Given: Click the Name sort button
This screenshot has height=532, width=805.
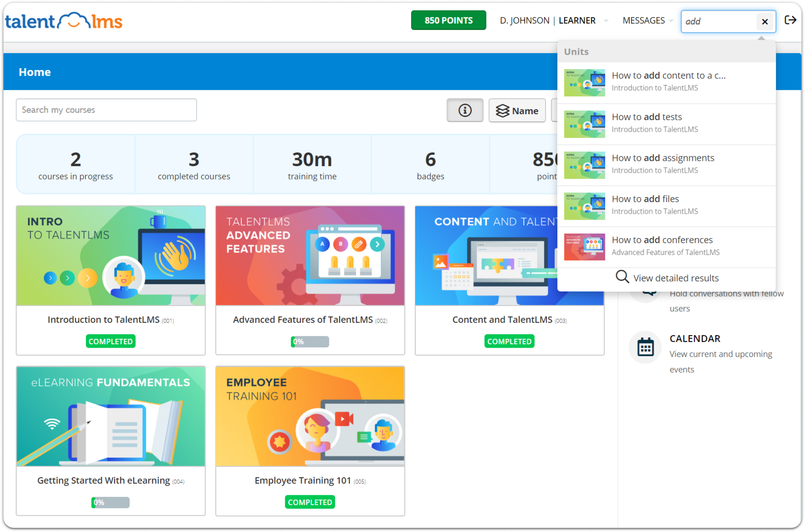Looking at the screenshot, I should [517, 110].
